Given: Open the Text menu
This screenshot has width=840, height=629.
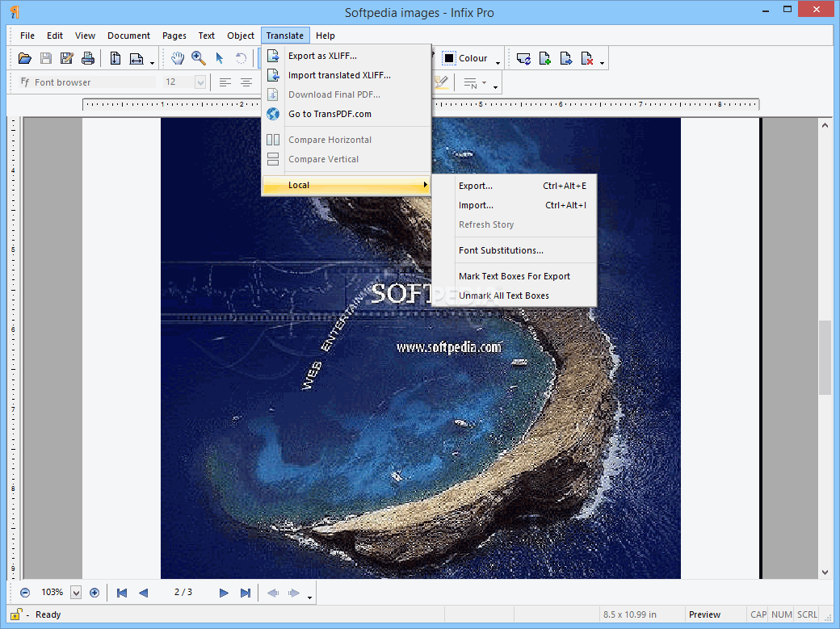Looking at the screenshot, I should pyautogui.click(x=206, y=36).
